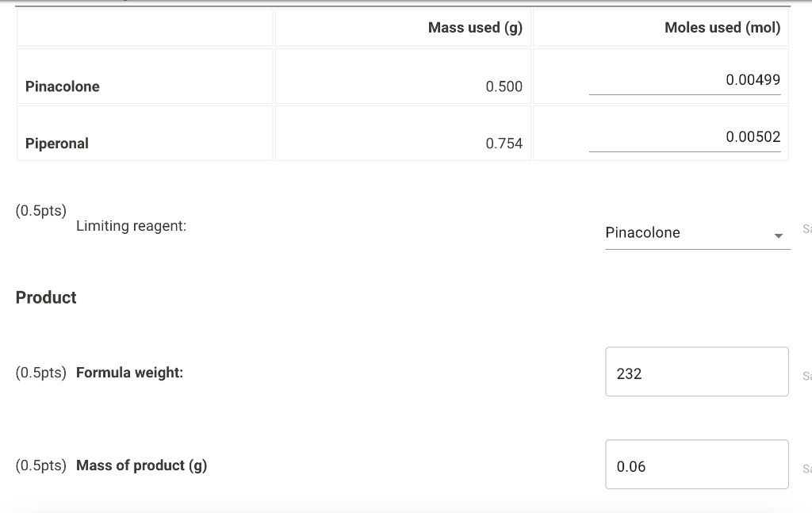Viewport: 812px width, 513px height.
Task: Click save status next to Mass of product
Action: pyautogui.click(x=806, y=469)
